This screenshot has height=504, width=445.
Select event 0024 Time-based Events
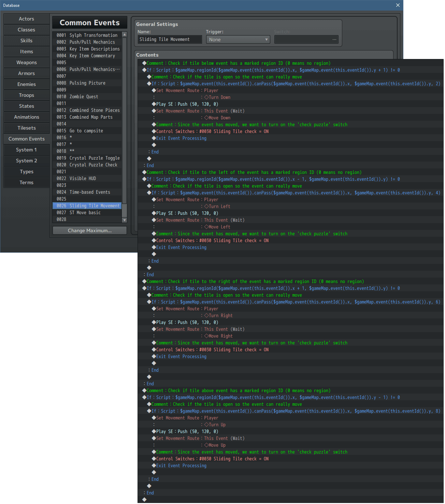(x=87, y=192)
